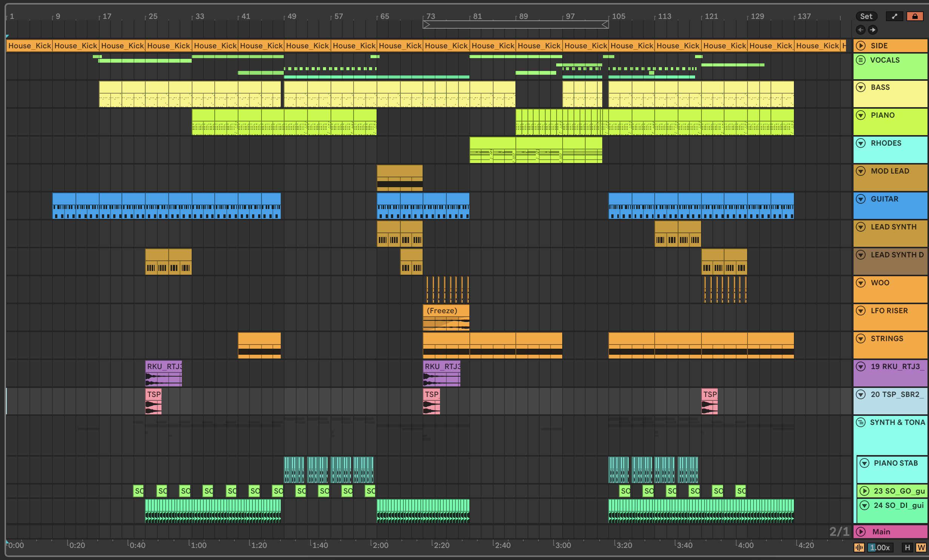
Task: Jump to the next locator
Action: 873,30
